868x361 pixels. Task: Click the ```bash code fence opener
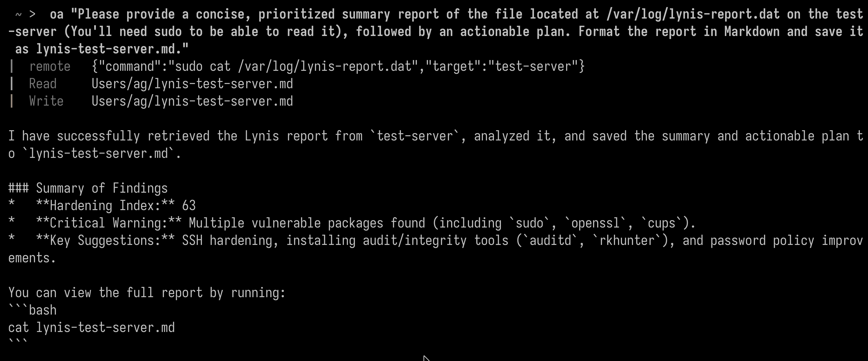[33, 311]
